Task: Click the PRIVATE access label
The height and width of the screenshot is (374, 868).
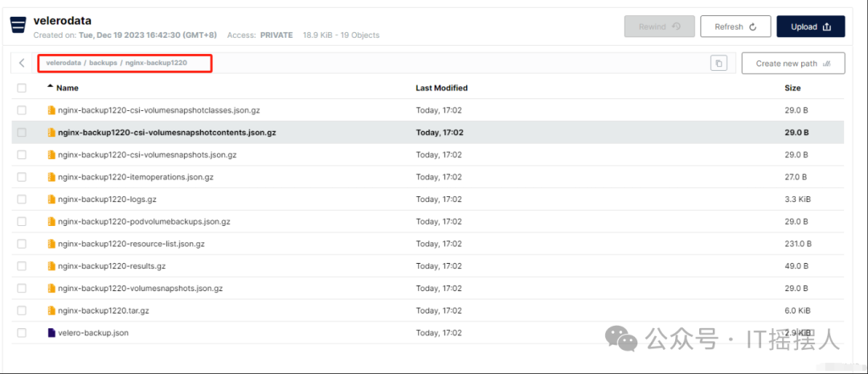Action: [276, 35]
